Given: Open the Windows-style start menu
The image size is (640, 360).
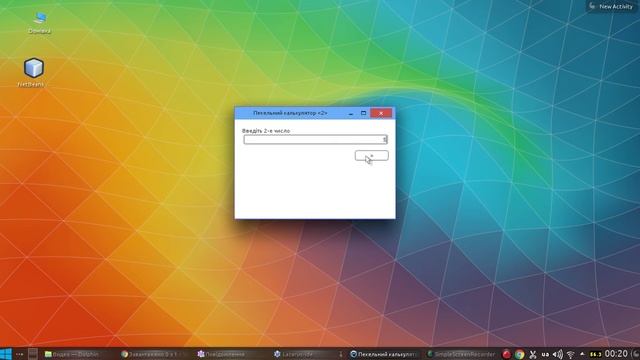Looking at the screenshot, I should pos(6,354).
